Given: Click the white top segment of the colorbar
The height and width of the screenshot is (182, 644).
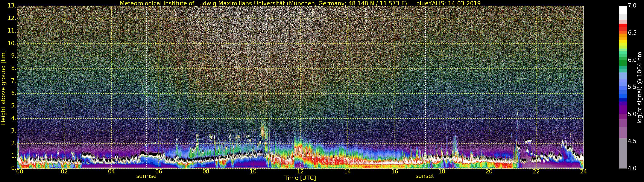Looking at the screenshot, I should [x=623, y=10].
